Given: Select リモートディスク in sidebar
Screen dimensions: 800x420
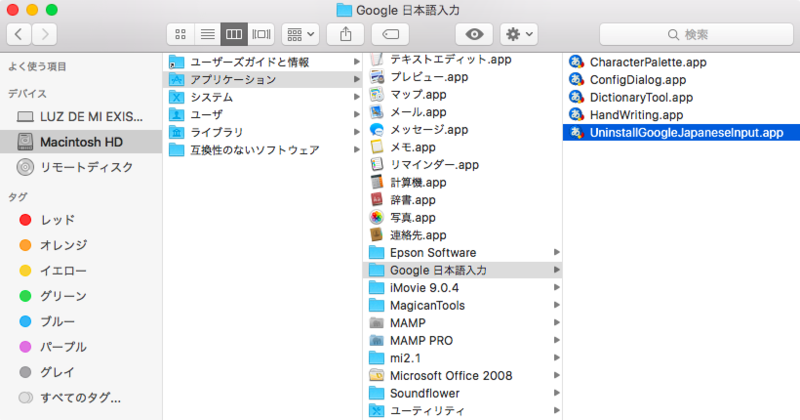Looking at the screenshot, I should [81, 167].
